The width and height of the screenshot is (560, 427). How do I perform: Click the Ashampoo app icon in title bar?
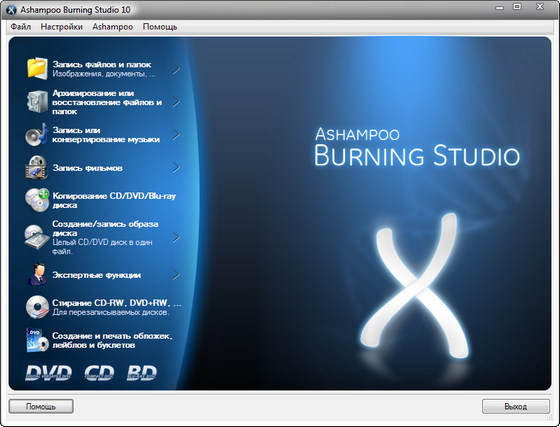(x=11, y=10)
